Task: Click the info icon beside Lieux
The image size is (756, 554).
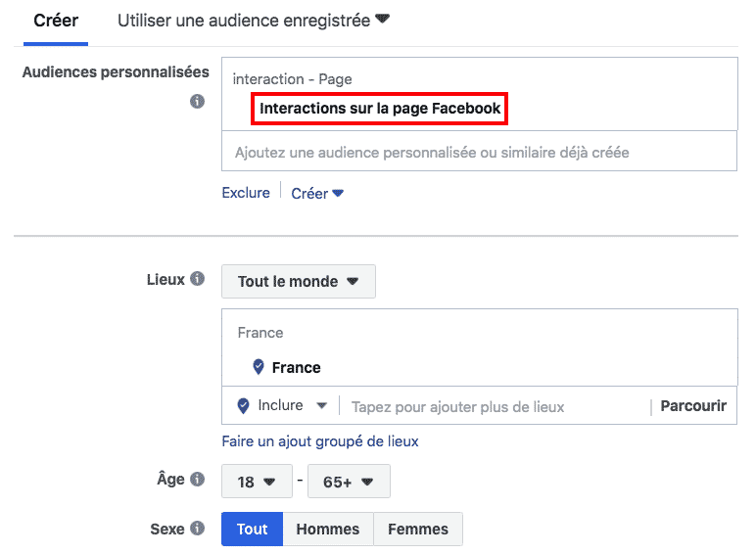Action: [x=198, y=280]
